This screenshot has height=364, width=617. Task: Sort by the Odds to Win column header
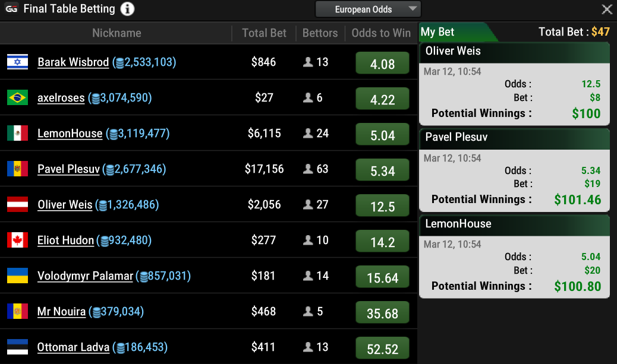pos(381,33)
